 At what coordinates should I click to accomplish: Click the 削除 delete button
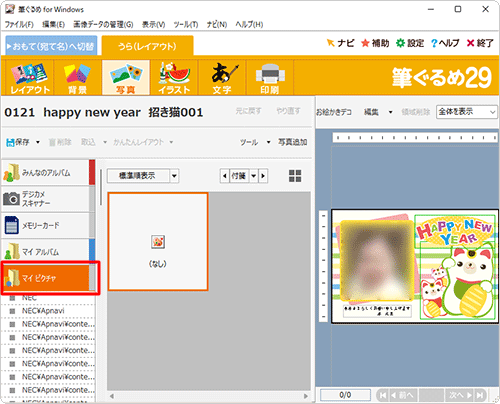coord(60,142)
